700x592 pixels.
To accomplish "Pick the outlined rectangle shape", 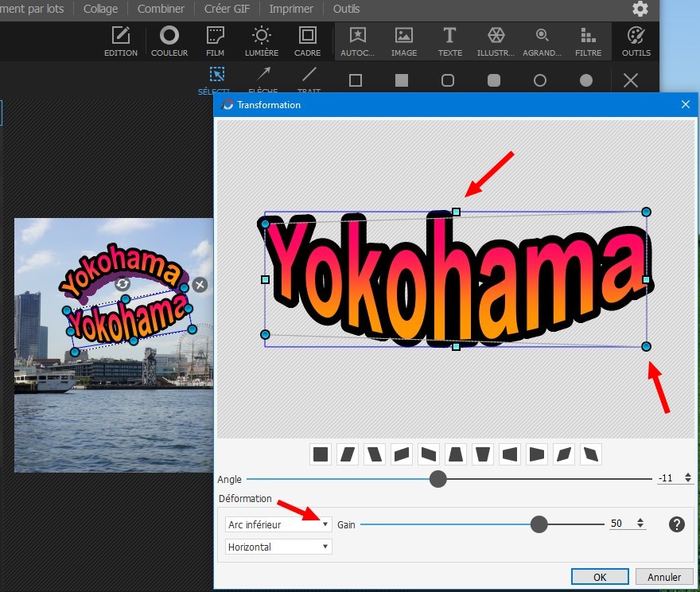I will click(x=356, y=80).
